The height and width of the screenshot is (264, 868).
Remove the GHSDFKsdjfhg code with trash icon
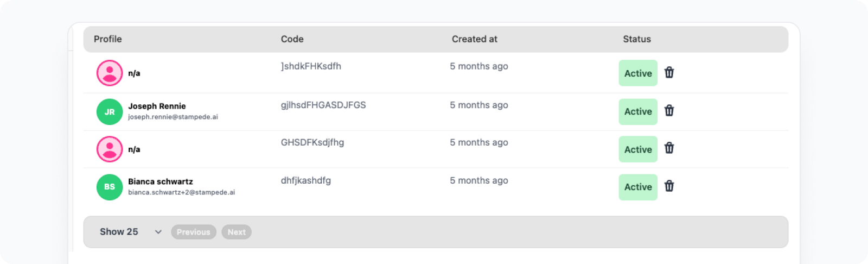(x=669, y=148)
